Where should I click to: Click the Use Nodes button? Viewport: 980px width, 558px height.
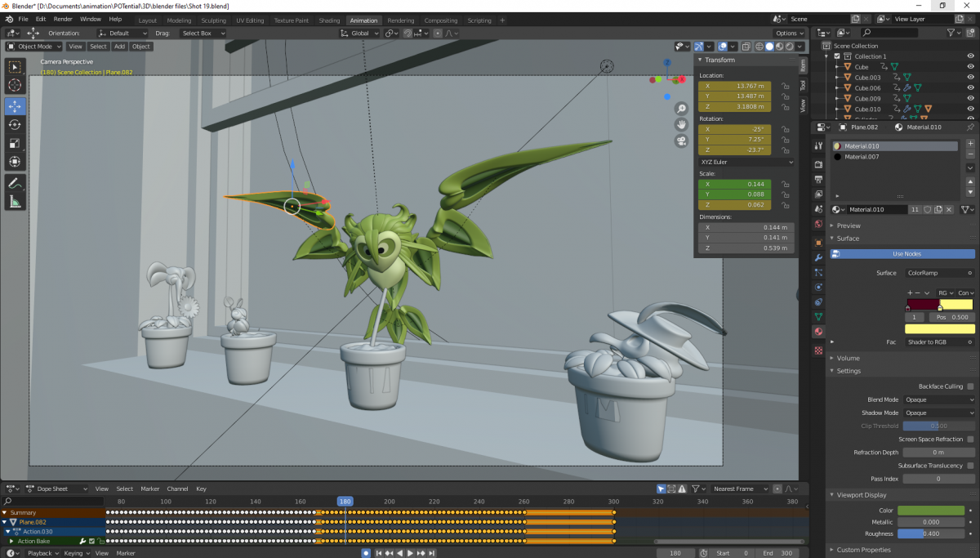pos(906,254)
